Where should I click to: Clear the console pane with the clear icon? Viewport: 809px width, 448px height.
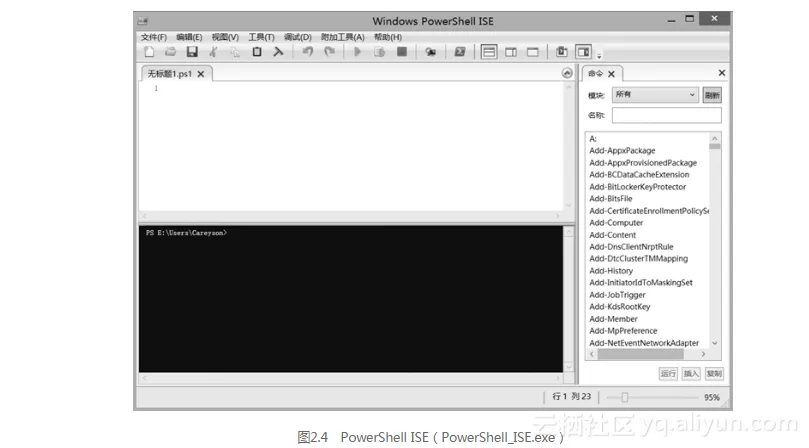click(278, 52)
